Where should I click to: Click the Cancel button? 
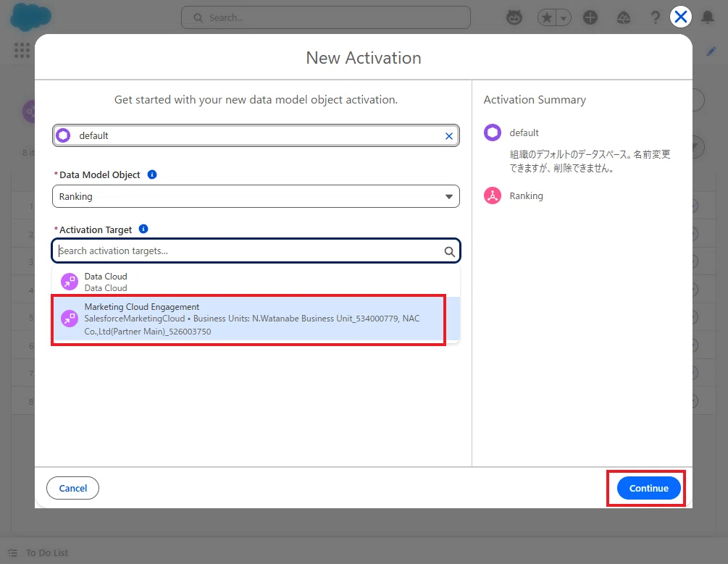click(x=73, y=488)
